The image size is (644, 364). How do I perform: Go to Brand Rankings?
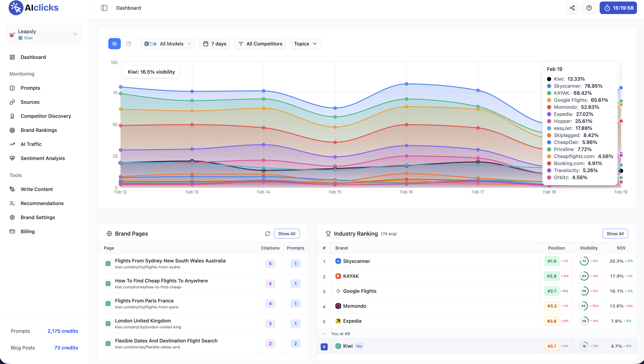(39, 130)
